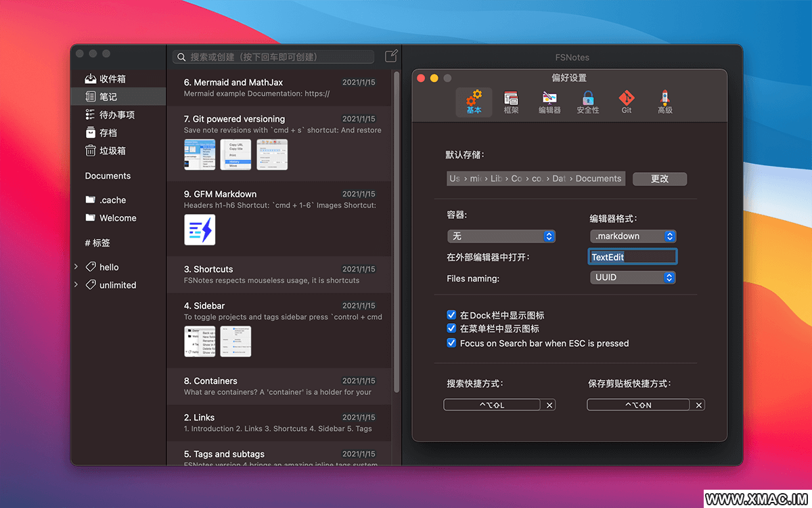
Task: Disable 在Dock栏中显示图标 checkbox
Action: pyautogui.click(x=451, y=315)
